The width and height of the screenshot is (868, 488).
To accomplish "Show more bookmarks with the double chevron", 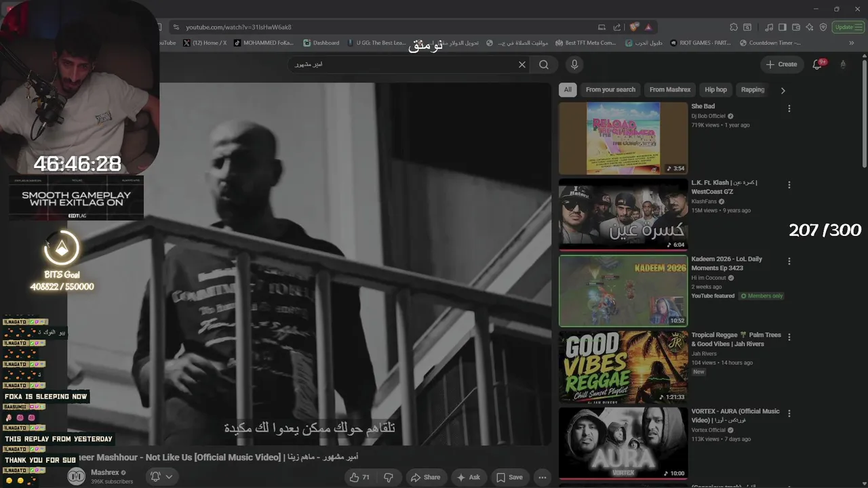I will (852, 43).
